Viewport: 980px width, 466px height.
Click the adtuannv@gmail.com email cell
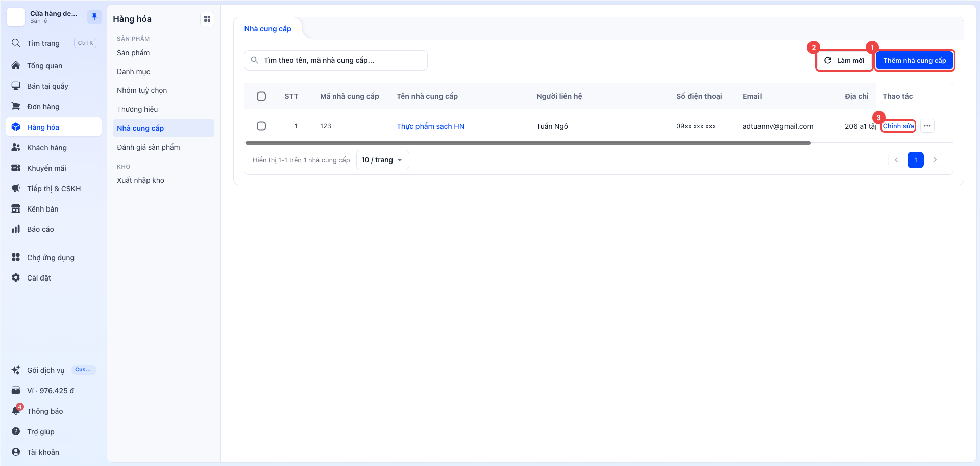pyautogui.click(x=778, y=126)
